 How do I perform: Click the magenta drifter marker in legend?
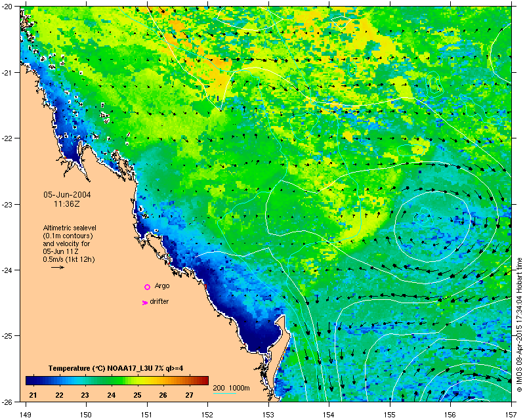(x=145, y=303)
